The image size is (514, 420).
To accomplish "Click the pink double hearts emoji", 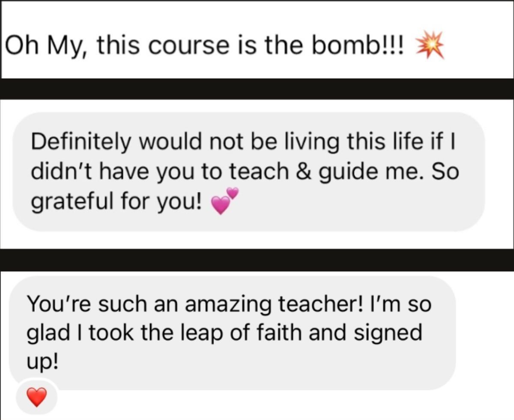I will [x=224, y=201].
